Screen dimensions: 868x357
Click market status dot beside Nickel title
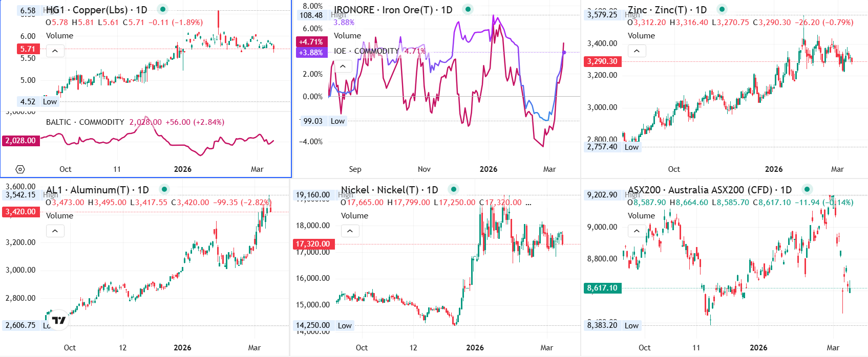click(x=453, y=189)
